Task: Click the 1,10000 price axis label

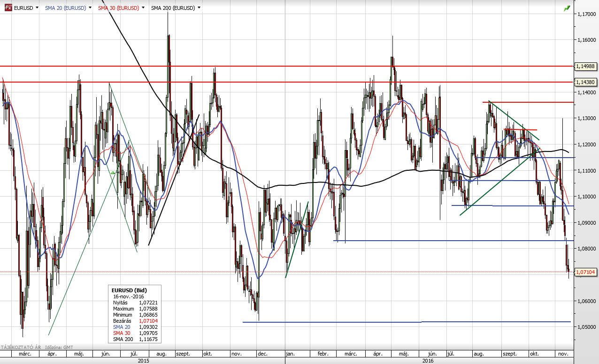Action: coord(587,197)
